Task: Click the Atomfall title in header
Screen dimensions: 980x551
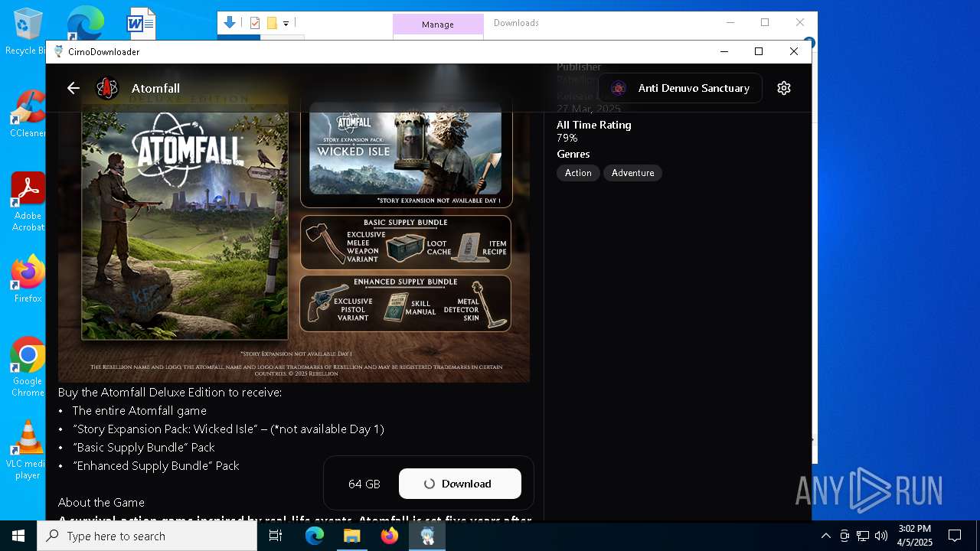Action: click(x=155, y=88)
